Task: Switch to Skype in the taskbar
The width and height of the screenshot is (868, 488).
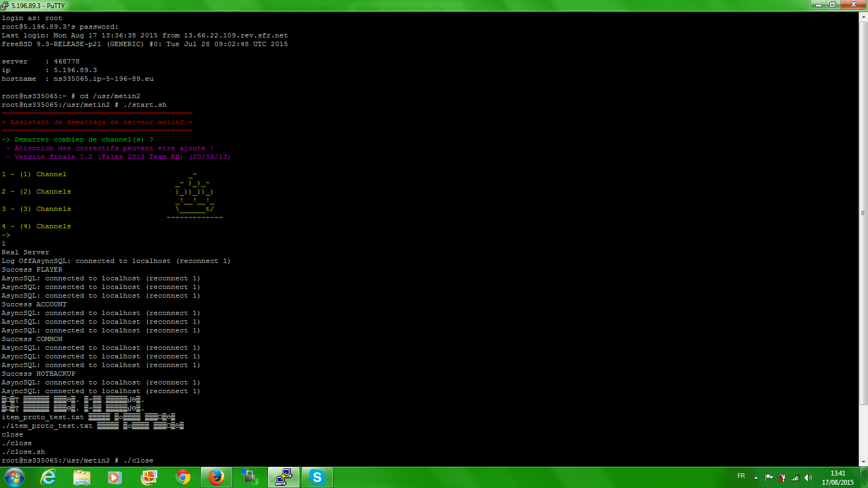Action: (x=317, y=478)
